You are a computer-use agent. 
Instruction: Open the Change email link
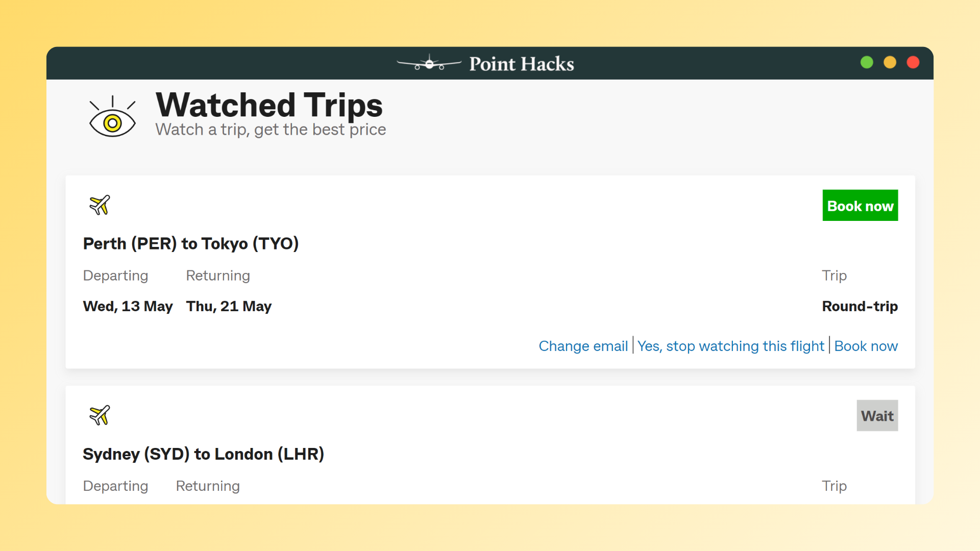tap(583, 346)
